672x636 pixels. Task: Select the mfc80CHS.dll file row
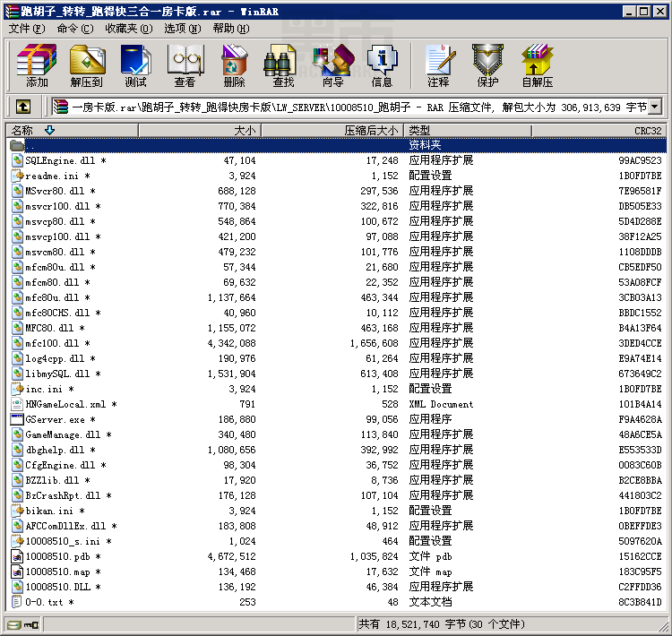click(x=336, y=313)
